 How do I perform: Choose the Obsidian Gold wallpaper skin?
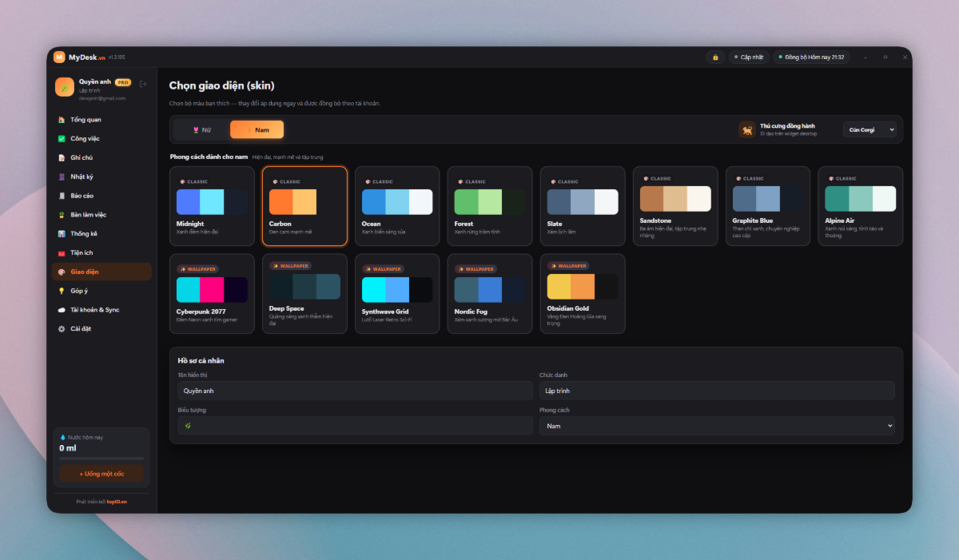coord(583,293)
